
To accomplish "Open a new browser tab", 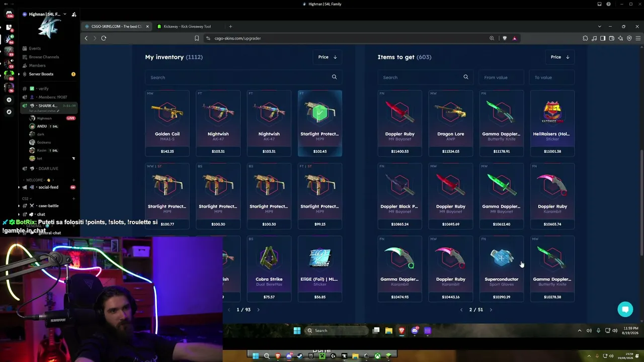I will click(230, 26).
